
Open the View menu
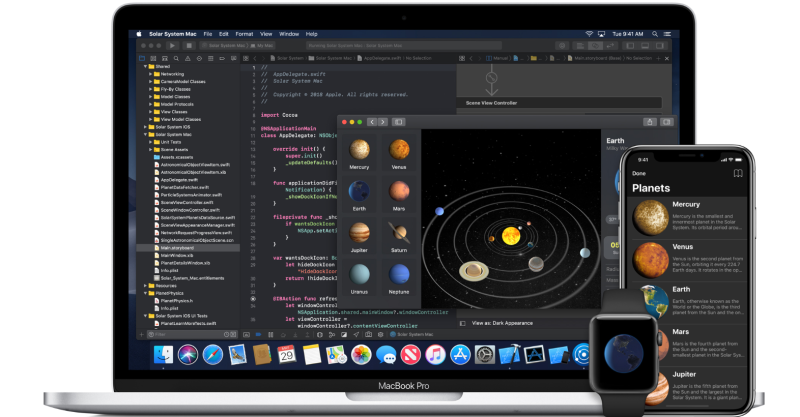pos(266,34)
